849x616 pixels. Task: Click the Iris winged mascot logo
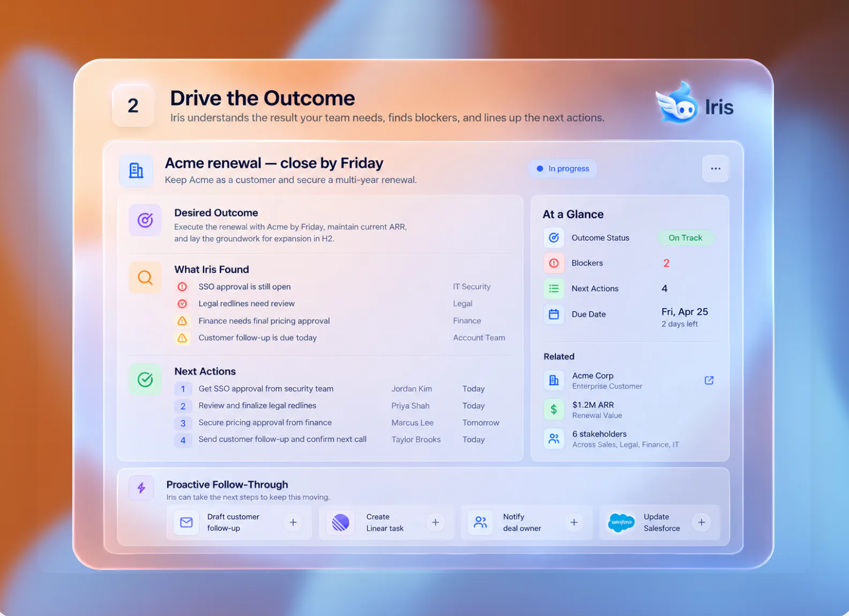[x=677, y=103]
